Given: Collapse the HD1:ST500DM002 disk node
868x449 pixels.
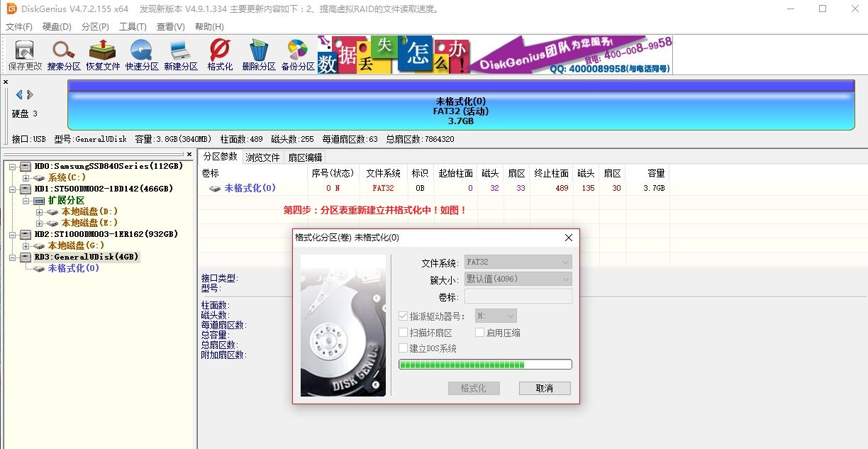Looking at the screenshot, I should [12, 189].
